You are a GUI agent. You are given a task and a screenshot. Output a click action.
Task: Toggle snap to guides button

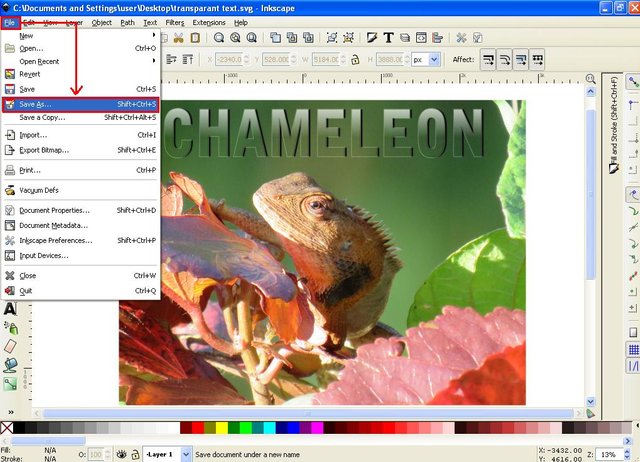(x=633, y=366)
